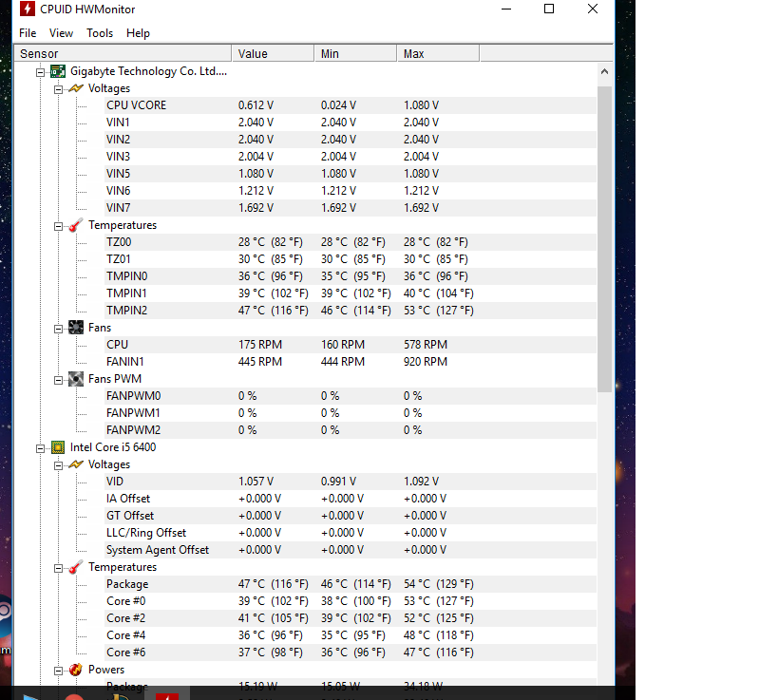The height and width of the screenshot is (700, 778).
Task: Select the FANIN1 fan row
Action: pyautogui.click(x=350, y=362)
